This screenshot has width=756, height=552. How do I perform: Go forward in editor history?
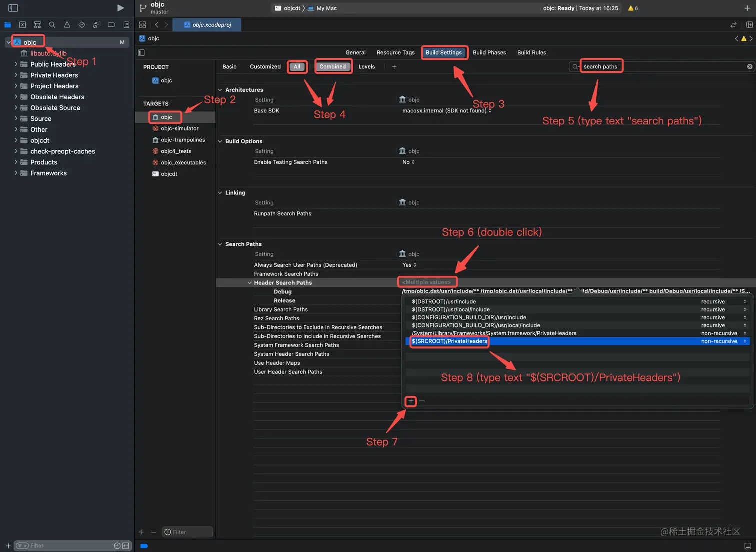pos(166,25)
